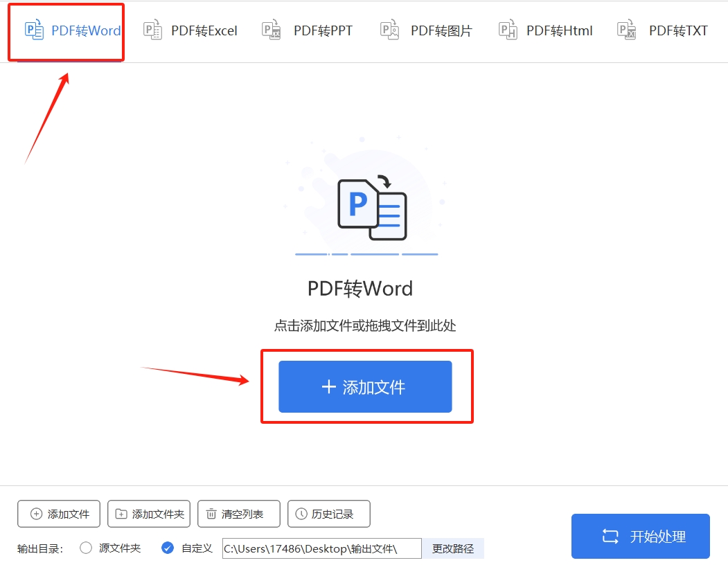Click the output path input field

(321, 548)
